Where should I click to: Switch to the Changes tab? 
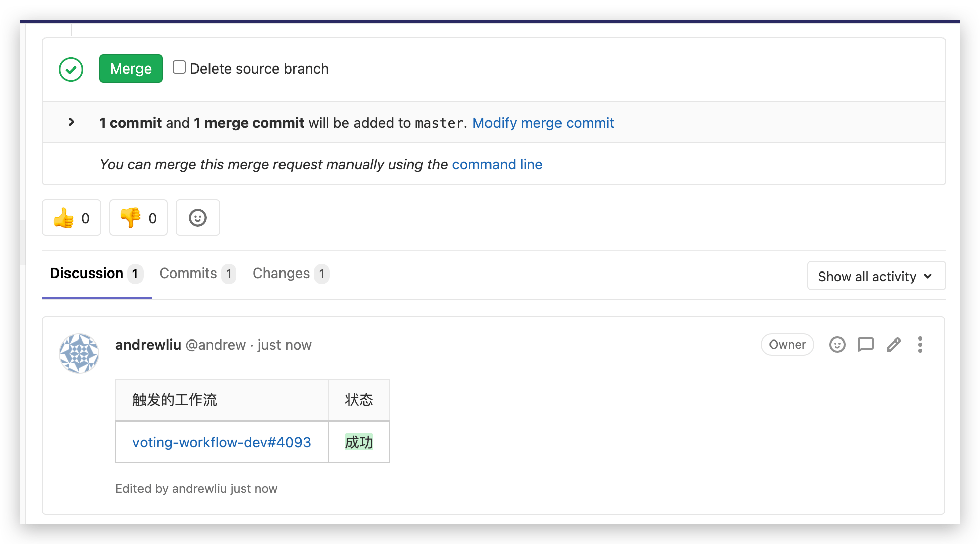point(291,274)
